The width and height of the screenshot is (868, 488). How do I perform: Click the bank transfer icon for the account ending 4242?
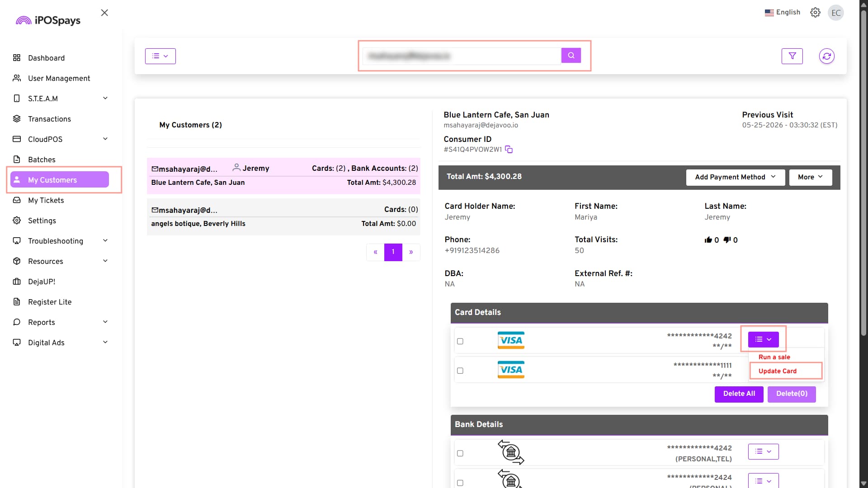(x=511, y=452)
